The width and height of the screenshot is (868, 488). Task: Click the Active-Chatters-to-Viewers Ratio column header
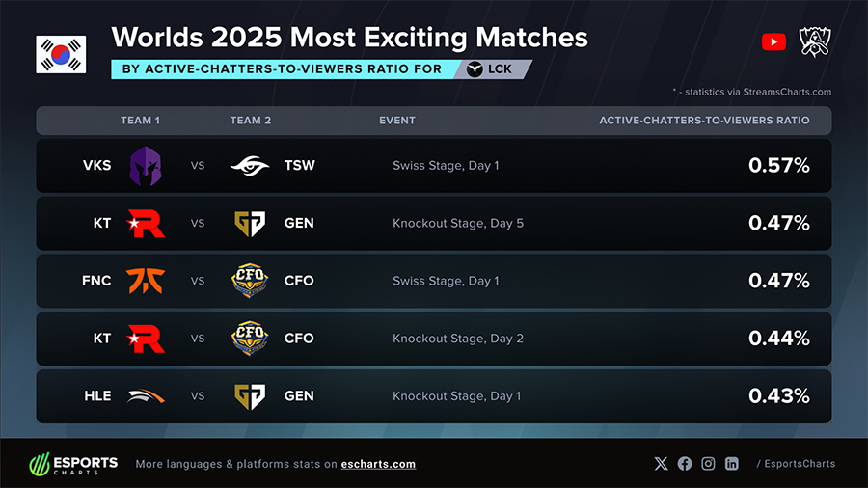pos(704,121)
